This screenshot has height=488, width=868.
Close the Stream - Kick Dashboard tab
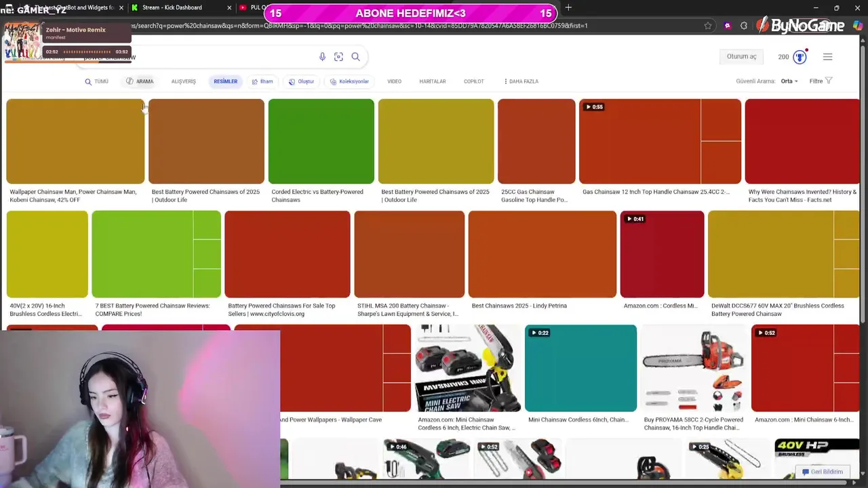pyautogui.click(x=229, y=7)
